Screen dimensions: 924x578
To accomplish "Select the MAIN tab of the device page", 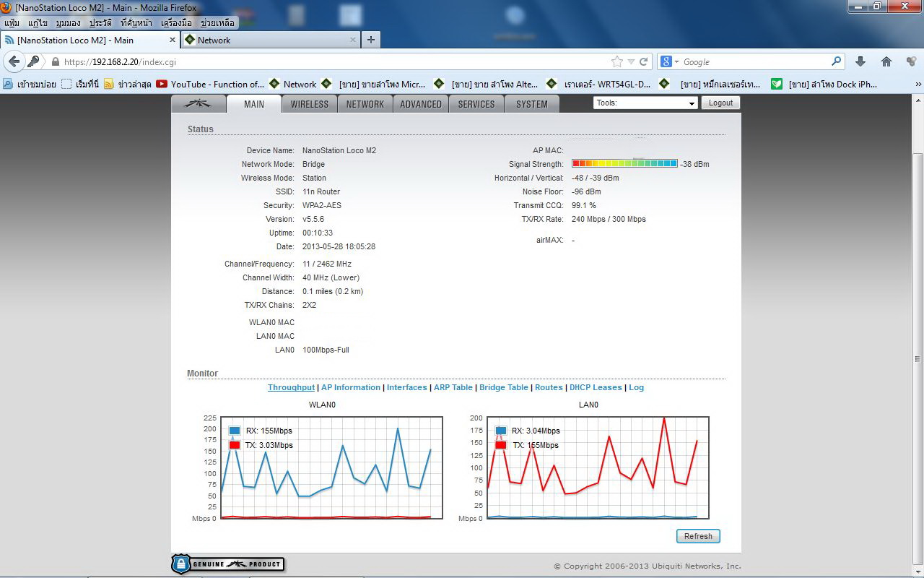I will coord(254,104).
